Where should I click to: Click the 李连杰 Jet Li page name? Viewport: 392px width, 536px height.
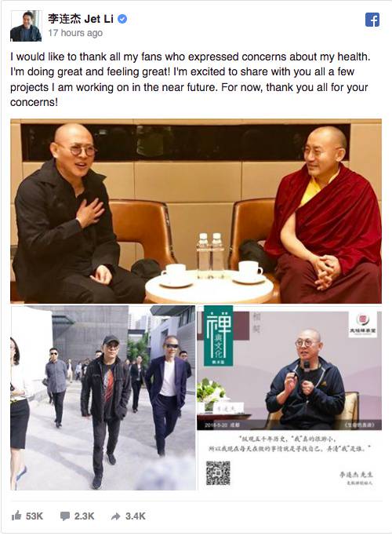click(81, 19)
